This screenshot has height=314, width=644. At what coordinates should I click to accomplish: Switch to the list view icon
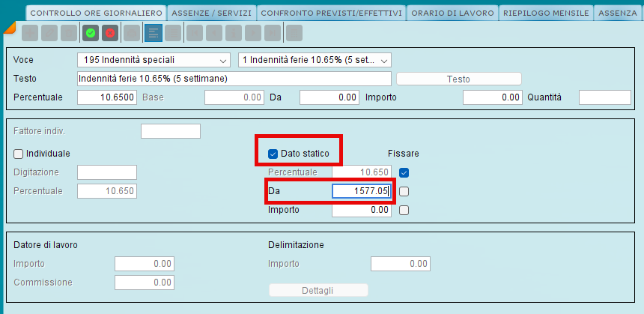(173, 33)
